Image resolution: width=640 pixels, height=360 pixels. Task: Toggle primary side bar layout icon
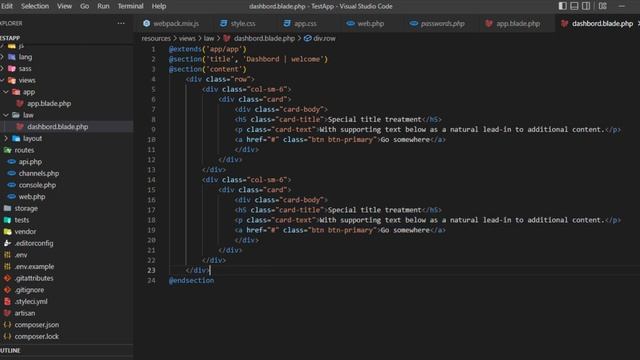pos(562,6)
